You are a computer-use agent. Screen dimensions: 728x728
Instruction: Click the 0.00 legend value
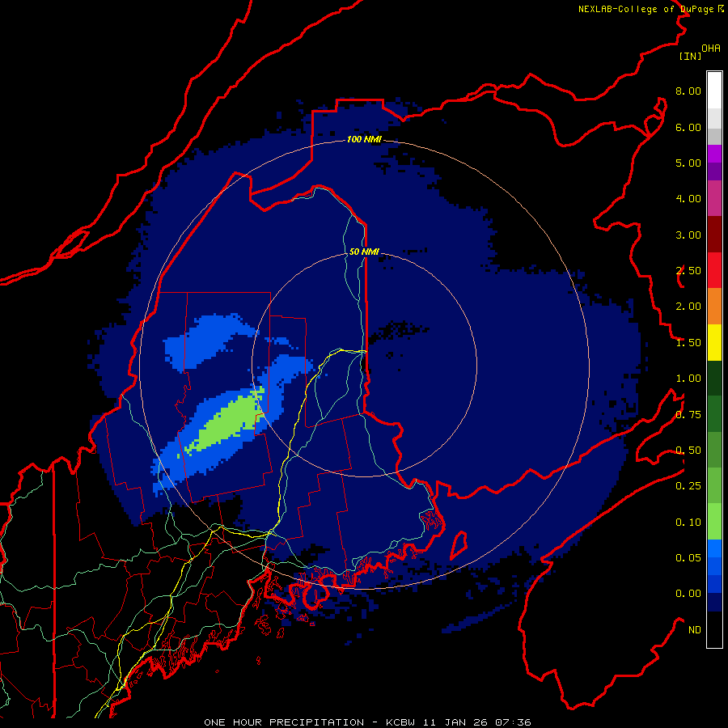click(x=688, y=594)
